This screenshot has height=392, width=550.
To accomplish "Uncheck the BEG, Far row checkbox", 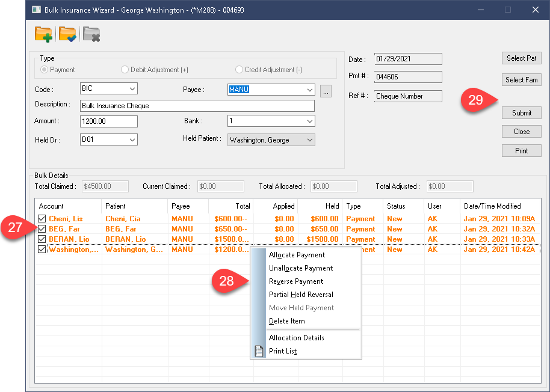I will point(42,228).
